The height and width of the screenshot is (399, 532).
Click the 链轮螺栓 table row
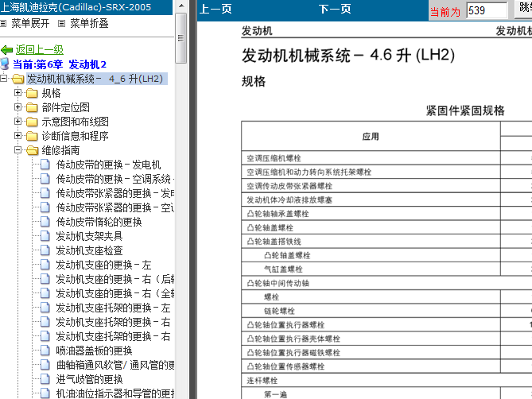click(386, 311)
